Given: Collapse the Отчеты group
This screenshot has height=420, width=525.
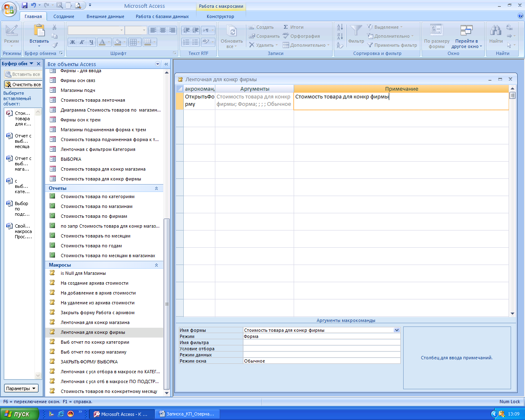Looking at the screenshot, I should pyautogui.click(x=156, y=188).
